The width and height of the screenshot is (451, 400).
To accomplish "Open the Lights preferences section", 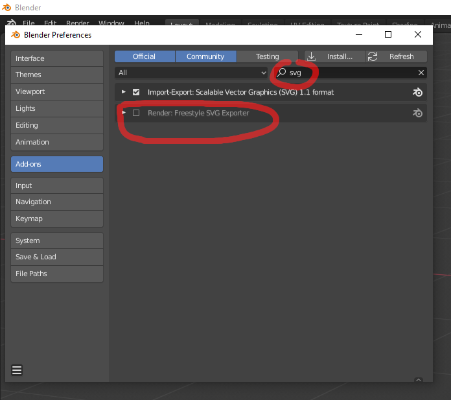I will 57,108.
